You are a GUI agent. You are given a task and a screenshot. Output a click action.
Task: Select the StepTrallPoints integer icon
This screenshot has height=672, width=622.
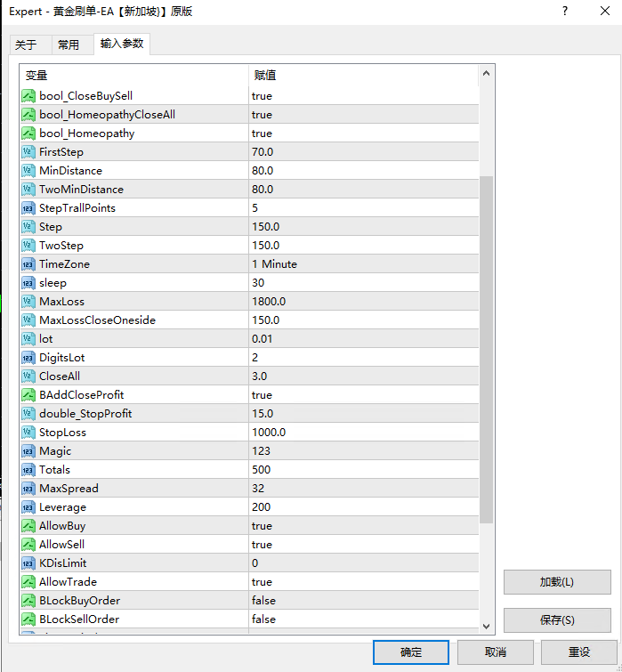click(28, 208)
